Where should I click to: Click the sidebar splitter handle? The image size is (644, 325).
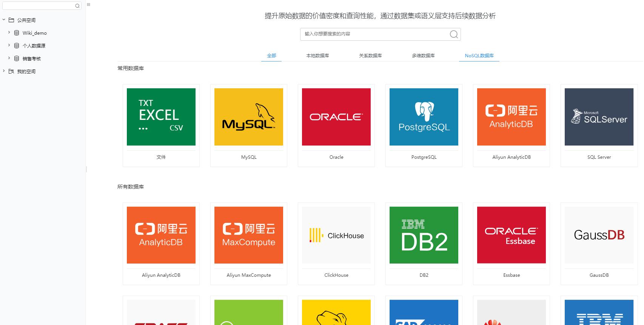point(86,169)
